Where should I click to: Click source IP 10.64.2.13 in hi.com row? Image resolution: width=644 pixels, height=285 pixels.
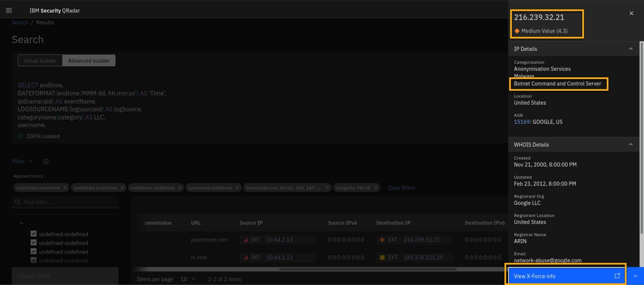[x=279, y=257]
